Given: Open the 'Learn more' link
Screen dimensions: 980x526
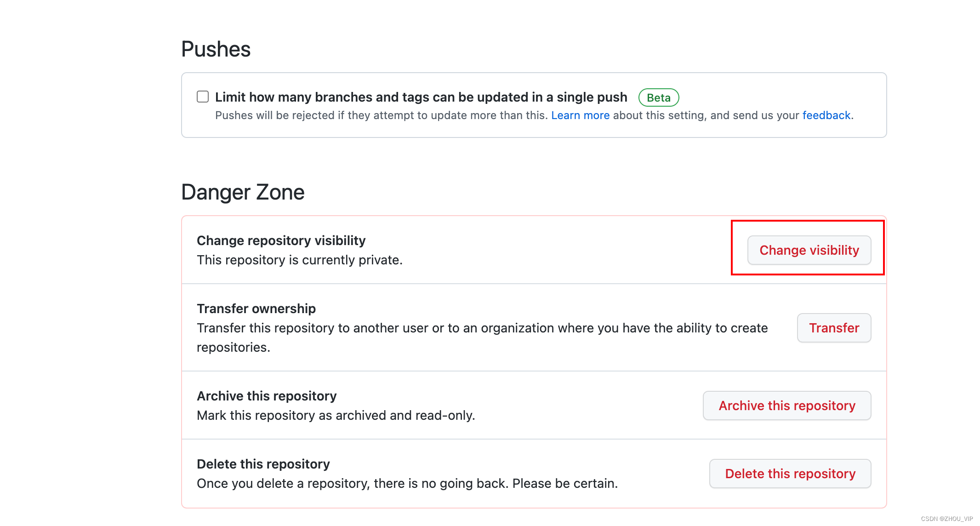Looking at the screenshot, I should click(580, 115).
